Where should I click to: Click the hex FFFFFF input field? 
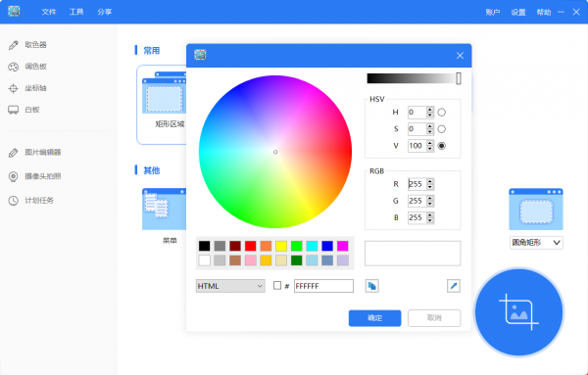(x=323, y=286)
